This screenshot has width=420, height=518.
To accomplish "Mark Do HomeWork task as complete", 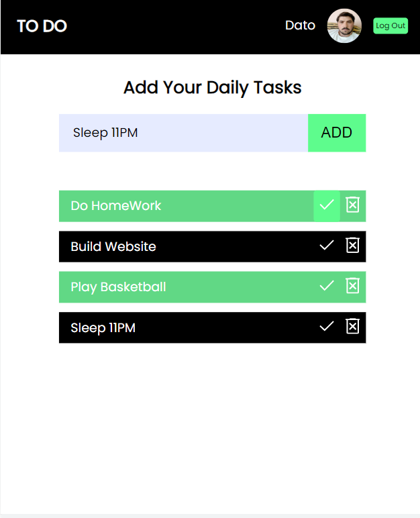I will click(x=327, y=206).
